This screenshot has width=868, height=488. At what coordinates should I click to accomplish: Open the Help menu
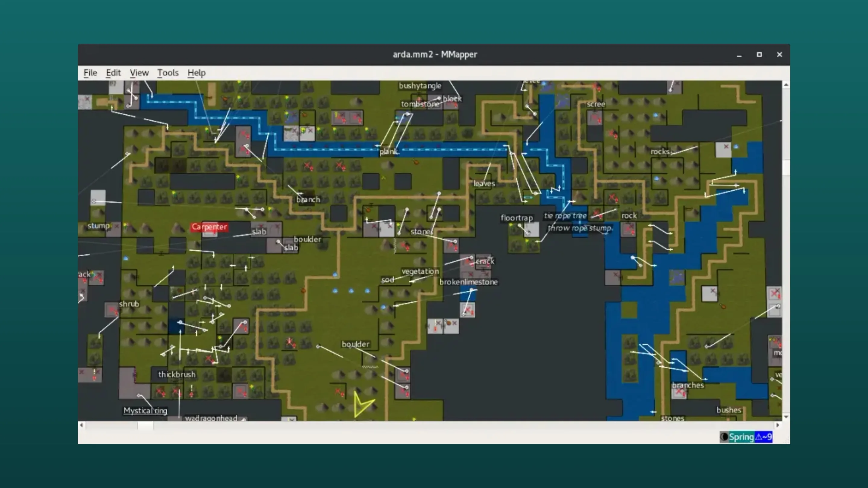point(197,73)
